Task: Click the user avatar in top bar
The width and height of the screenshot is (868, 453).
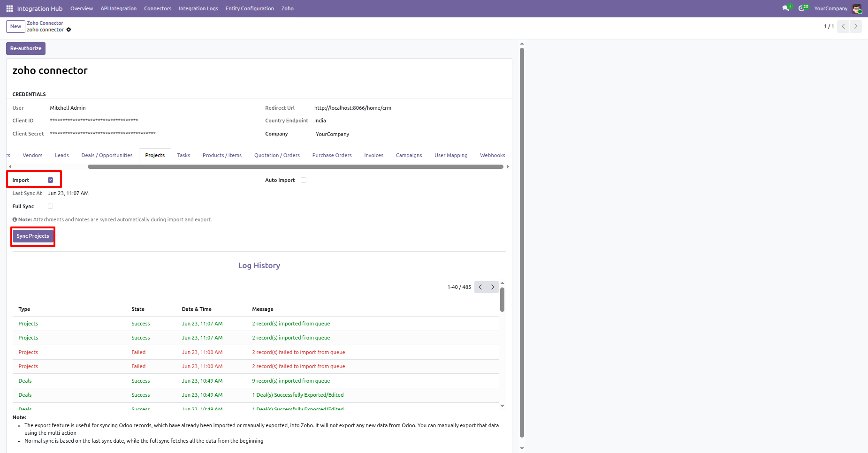Action: click(857, 8)
